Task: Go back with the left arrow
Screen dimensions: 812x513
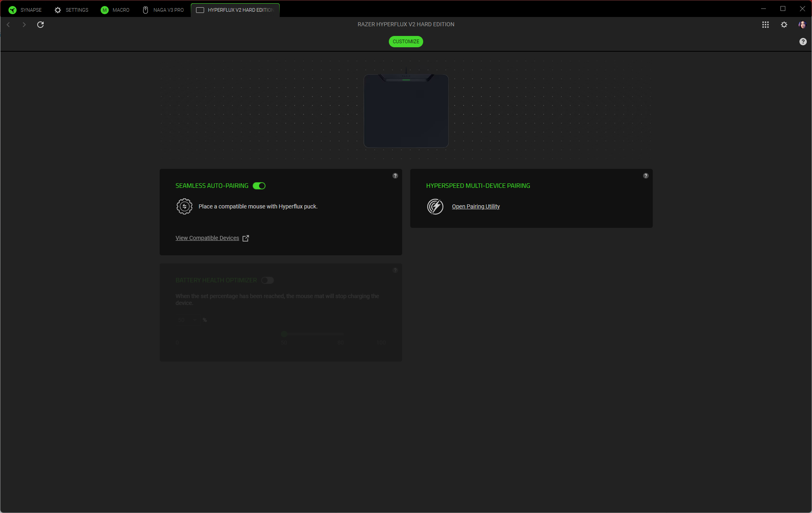Action: coord(8,25)
